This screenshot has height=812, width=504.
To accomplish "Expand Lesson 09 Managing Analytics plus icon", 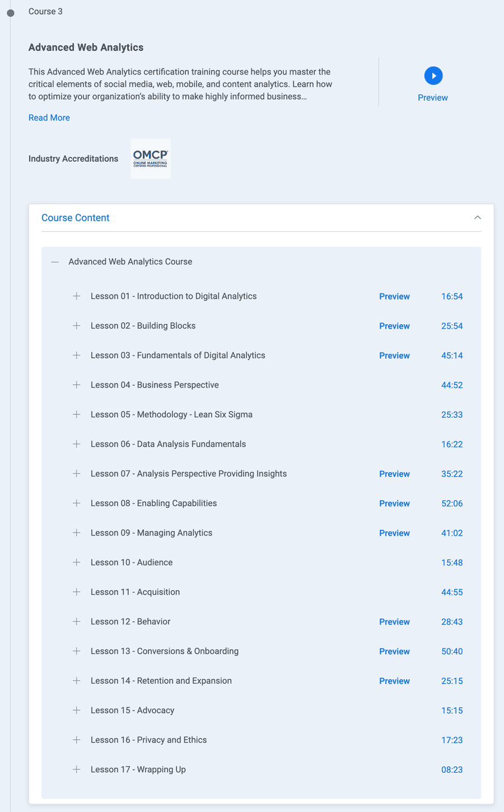I will 77,533.
